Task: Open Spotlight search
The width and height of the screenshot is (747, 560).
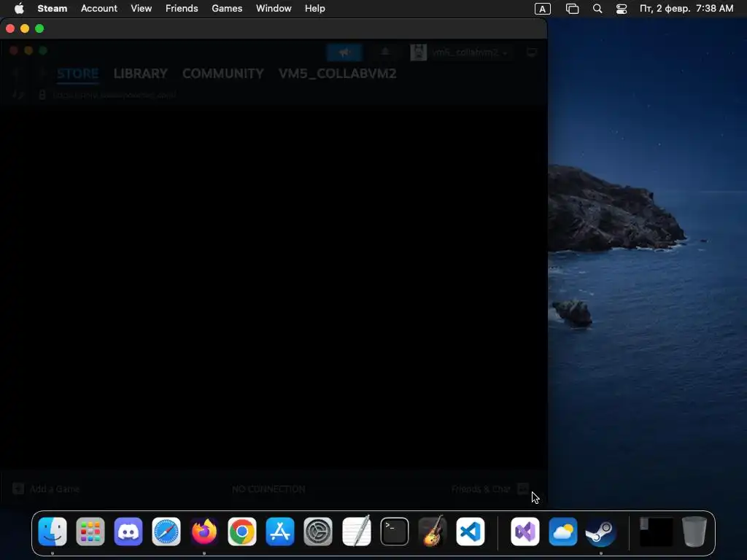Action: 597,9
